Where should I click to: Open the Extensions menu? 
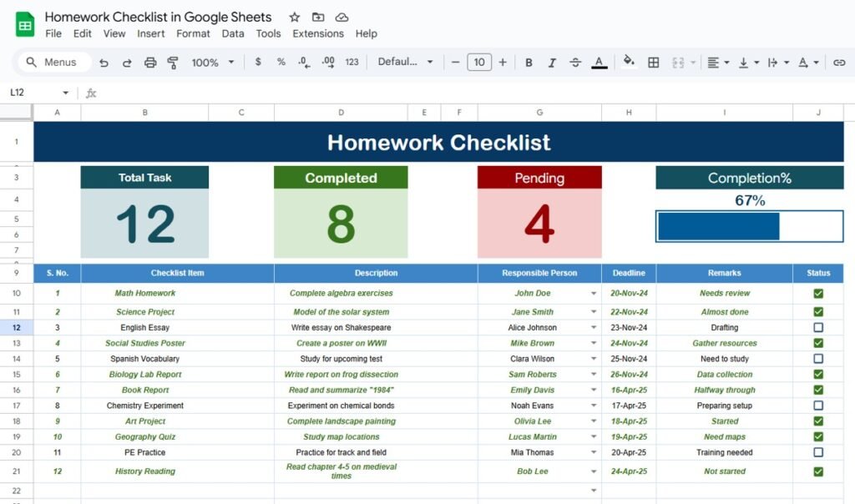[x=317, y=33]
